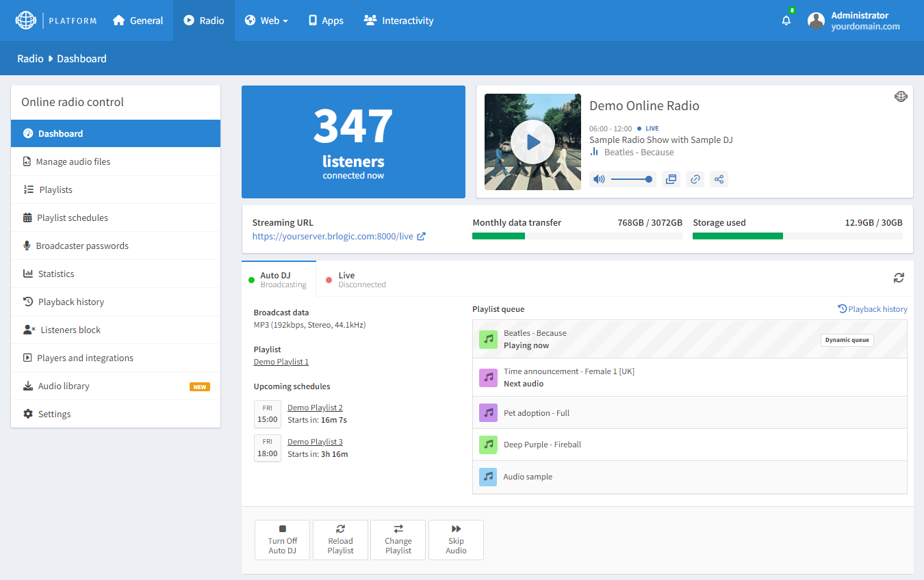Image resolution: width=924 pixels, height=580 pixels.
Task: Open the Demo Playlist 2 link
Action: tap(315, 408)
